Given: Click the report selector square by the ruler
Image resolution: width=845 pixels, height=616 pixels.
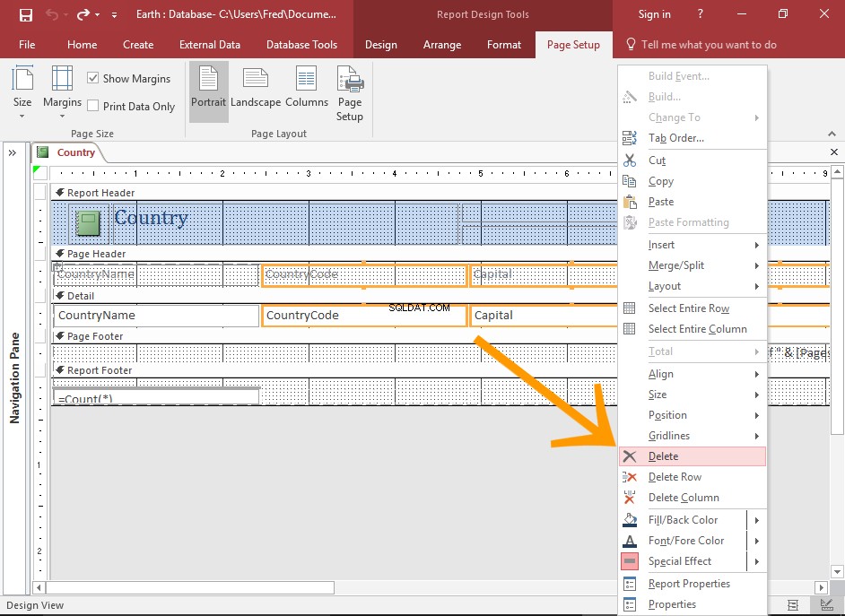Looking at the screenshot, I should [x=39, y=173].
